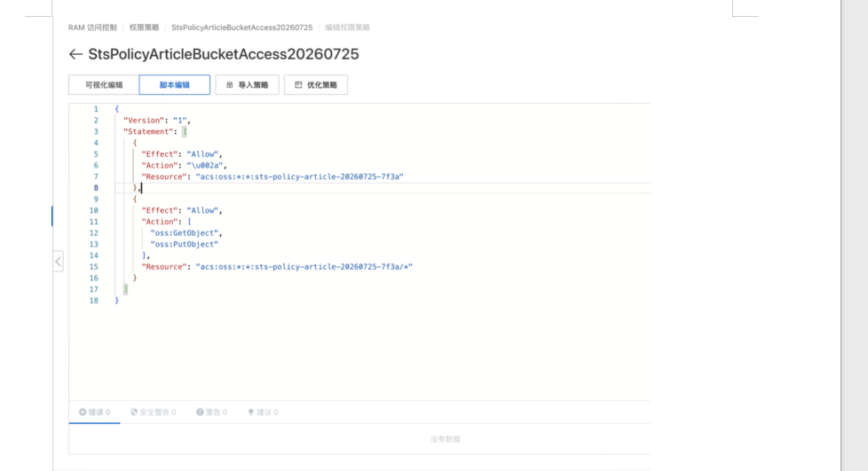
Task: Click the exclamation icon in 警告 tab
Action: click(200, 412)
